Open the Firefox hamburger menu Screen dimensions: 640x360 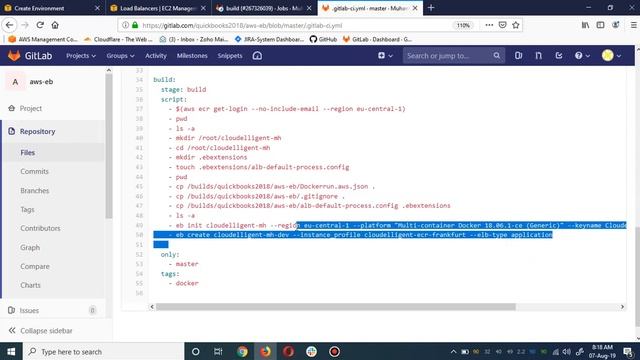(633, 25)
